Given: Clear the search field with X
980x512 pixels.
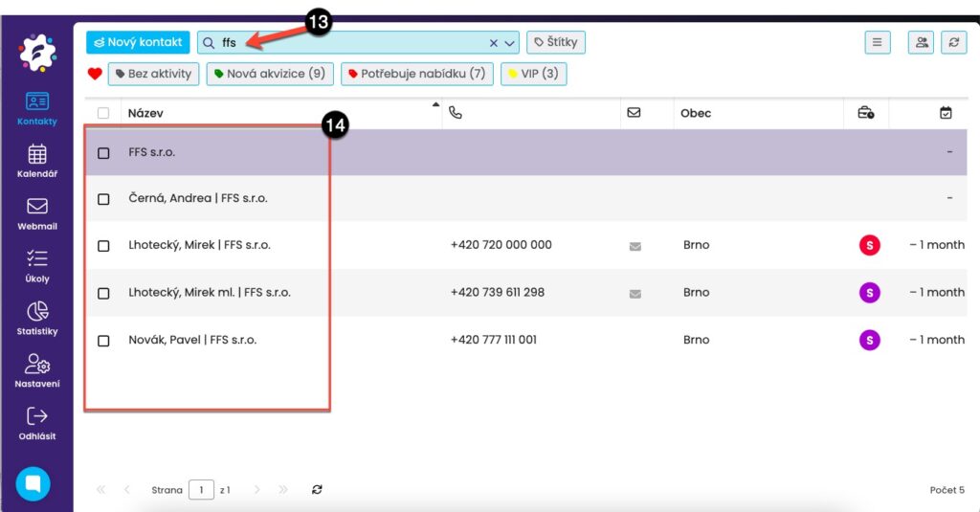Looking at the screenshot, I should pos(493,42).
